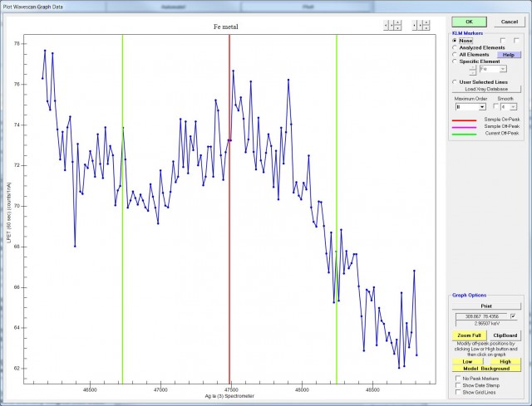Expand the Smooth value dropdown
The width and height of the screenshot is (532, 406).
[513, 106]
